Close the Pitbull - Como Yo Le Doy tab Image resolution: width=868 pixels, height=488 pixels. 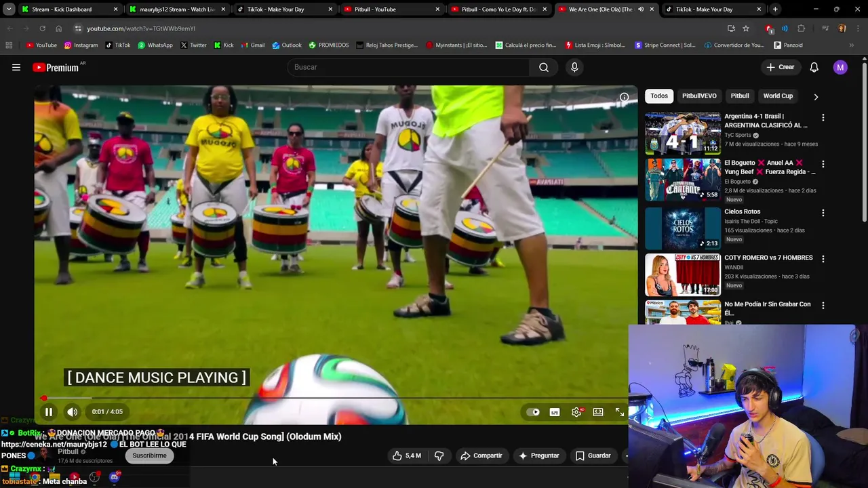(545, 9)
